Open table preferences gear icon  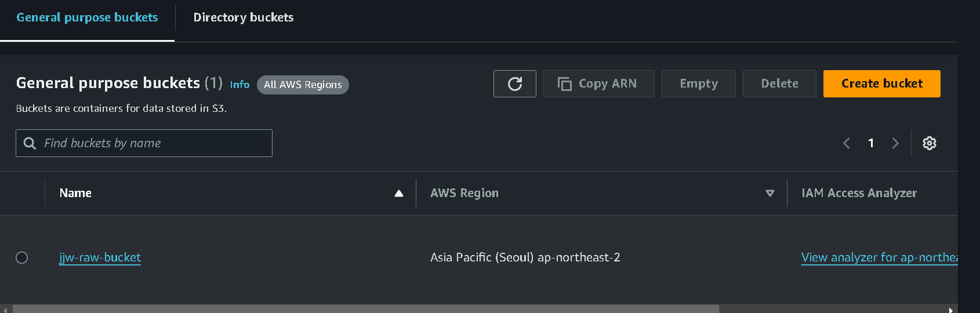(930, 143)
